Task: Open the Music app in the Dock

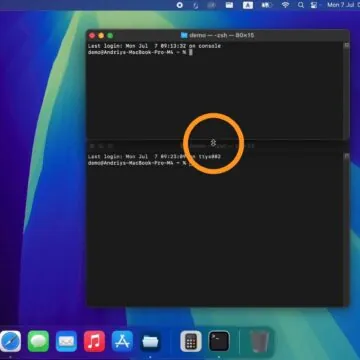Action: pyautogui.click(x=94, y=341)
